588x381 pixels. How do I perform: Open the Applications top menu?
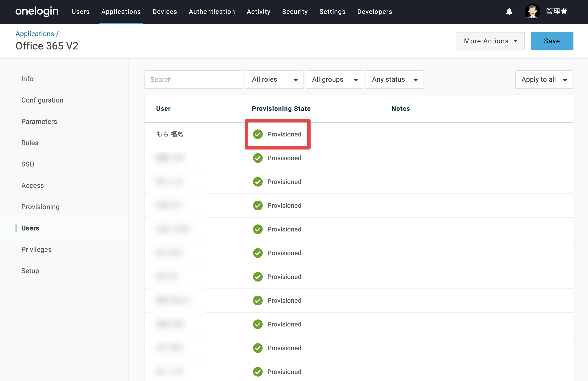[121, 12]
